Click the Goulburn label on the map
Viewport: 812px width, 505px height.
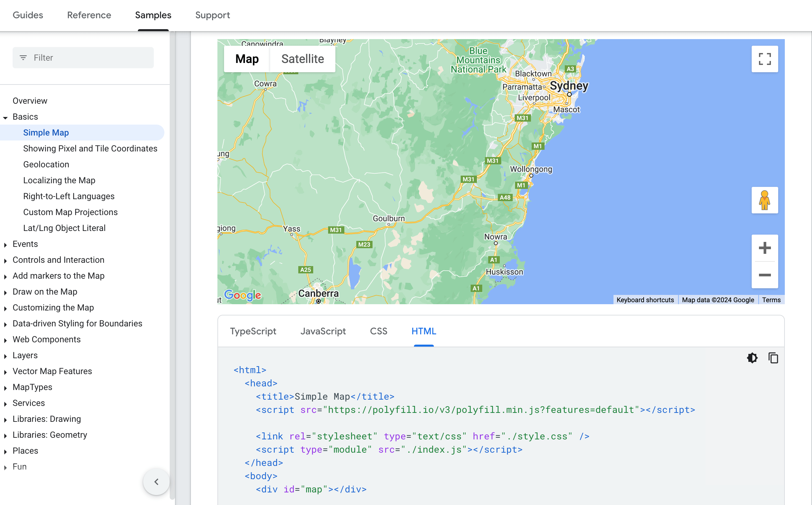pyautogui.click(x=388, y=218)
